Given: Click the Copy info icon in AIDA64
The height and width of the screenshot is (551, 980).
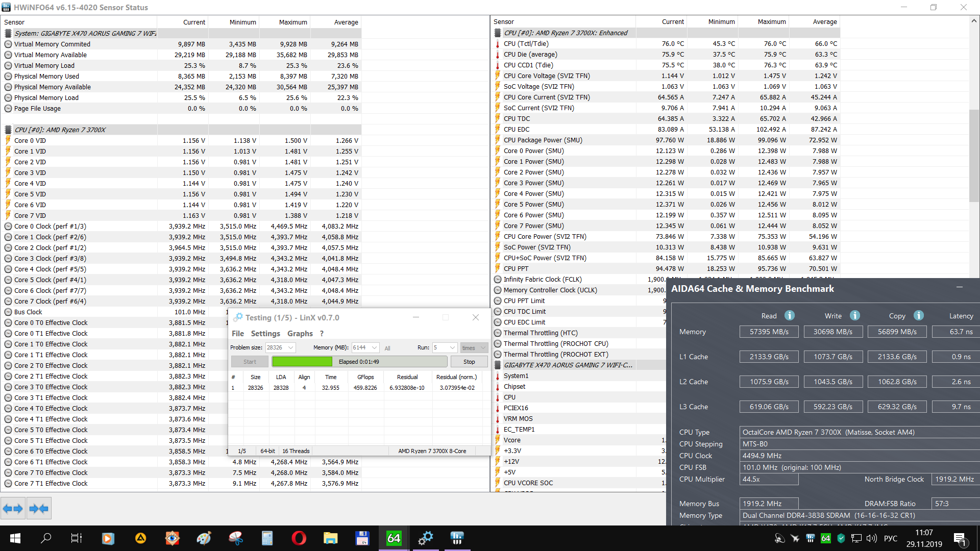Looking at the screenshot, I should tap(919, 316).
